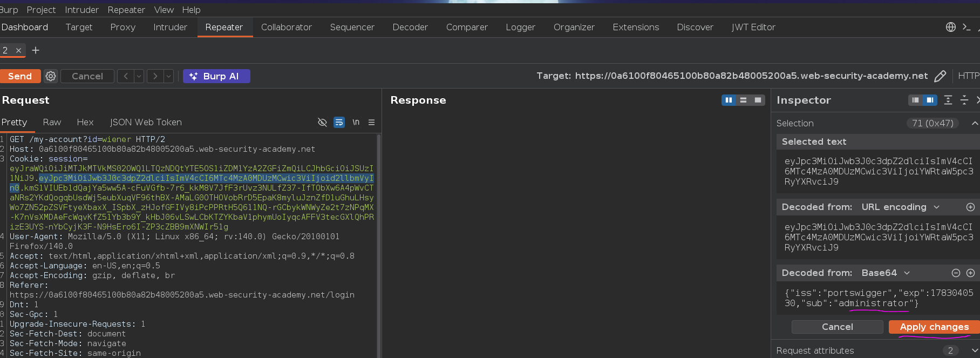
Task: Edit target with the pencil icon
Action: pos(940,76)
